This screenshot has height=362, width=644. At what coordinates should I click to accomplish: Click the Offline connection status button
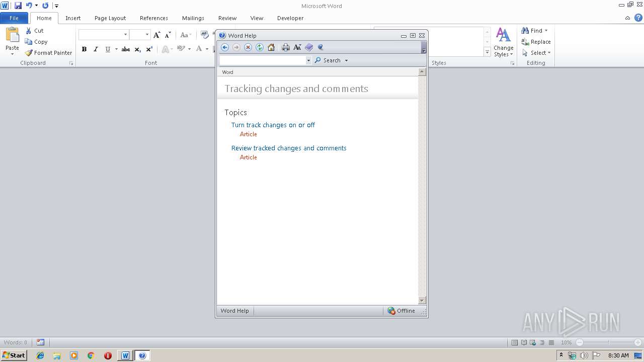click(401, 311)
